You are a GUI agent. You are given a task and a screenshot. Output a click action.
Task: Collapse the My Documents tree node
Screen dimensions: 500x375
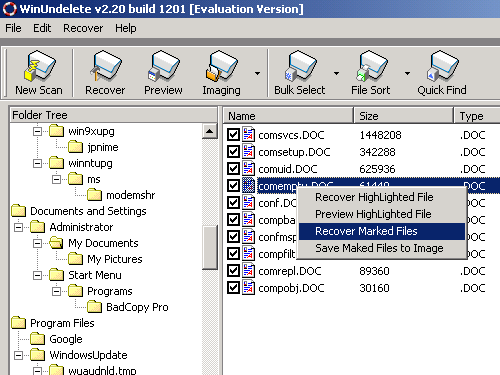click(37, 243)
